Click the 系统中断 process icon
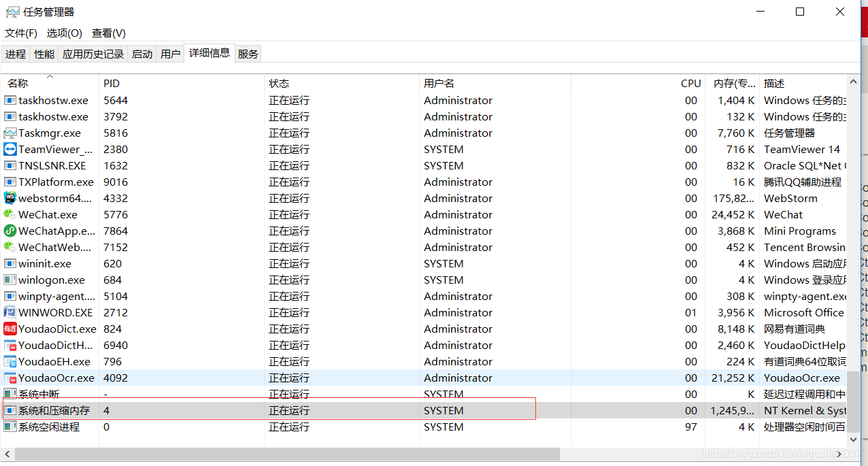 click(x=10, y=394)
